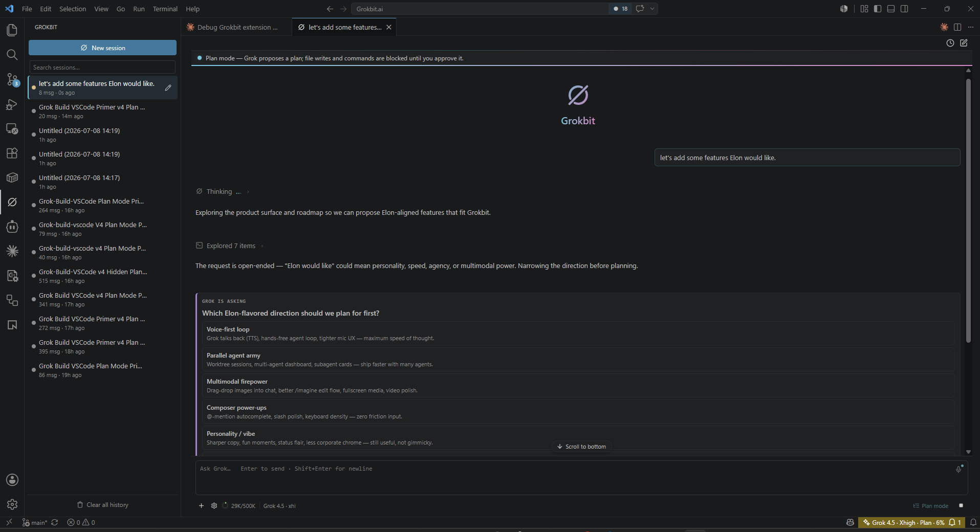
Task: Click the Claude starburst icon in editor actions
Action: click(944, 27)
